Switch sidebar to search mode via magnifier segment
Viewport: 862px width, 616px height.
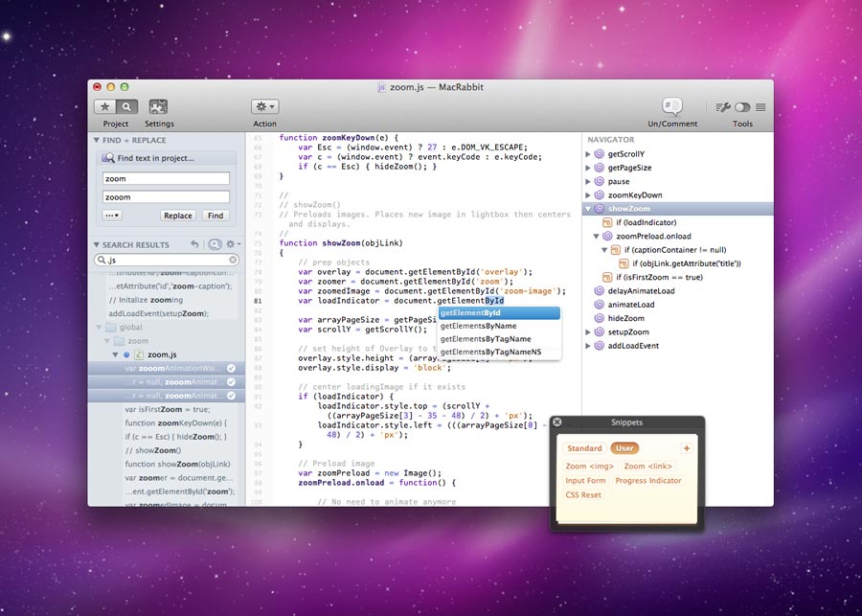[125, 106]
